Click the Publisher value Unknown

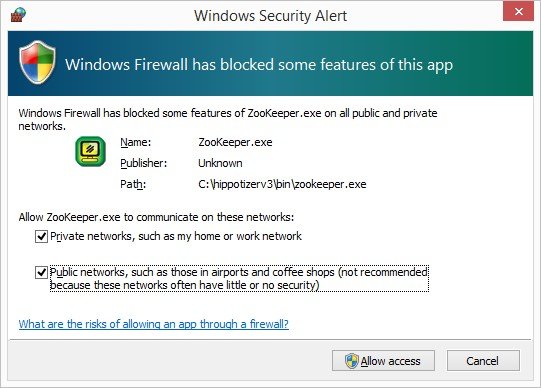point(220,163)
